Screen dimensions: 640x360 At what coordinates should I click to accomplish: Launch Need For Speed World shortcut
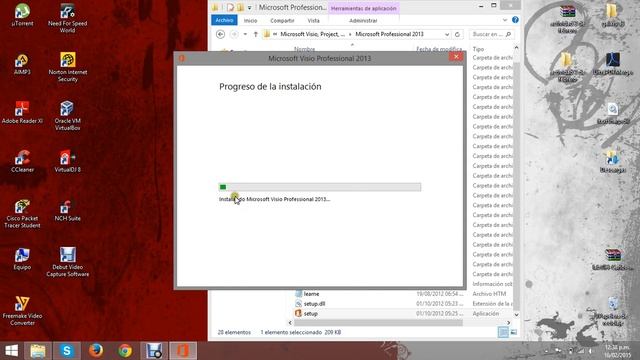coord(67,18)
